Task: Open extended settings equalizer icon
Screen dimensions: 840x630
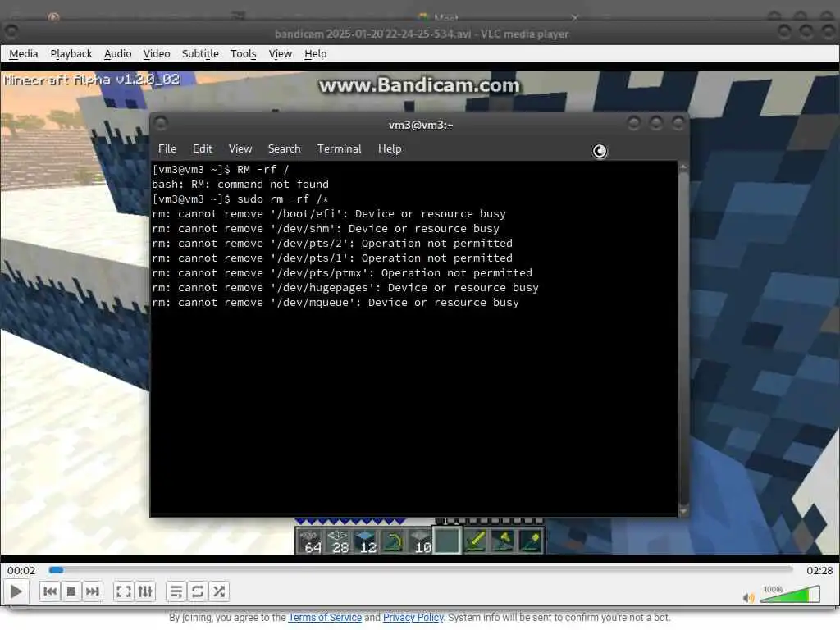Action: tap(145, 591)
